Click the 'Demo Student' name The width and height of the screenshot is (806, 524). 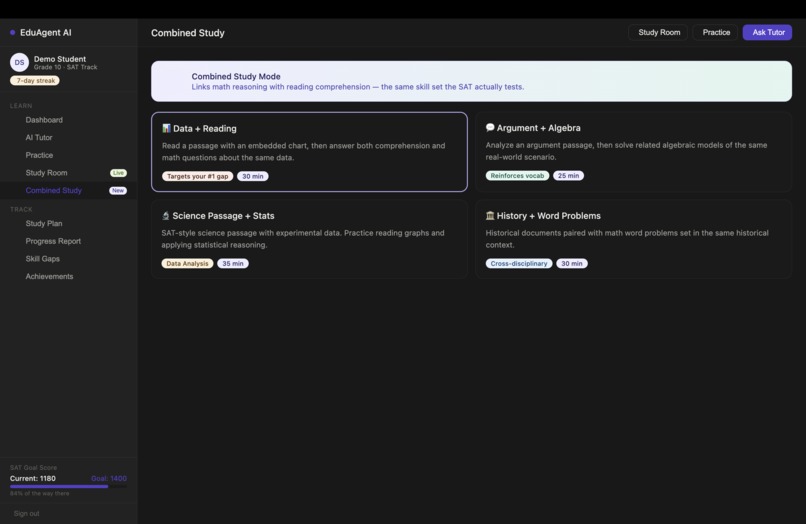click(x=60, y=59)
